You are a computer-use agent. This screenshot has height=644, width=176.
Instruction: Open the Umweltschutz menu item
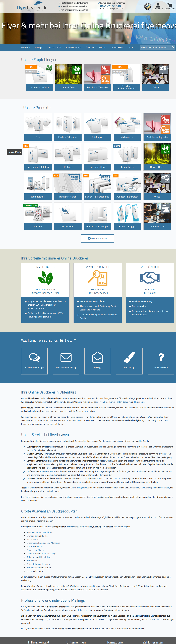(x=118, y=47)
